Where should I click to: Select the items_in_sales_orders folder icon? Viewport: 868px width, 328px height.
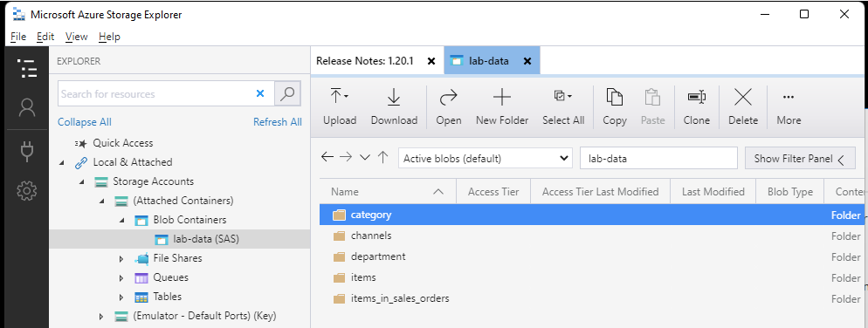(x=339, y=298)
